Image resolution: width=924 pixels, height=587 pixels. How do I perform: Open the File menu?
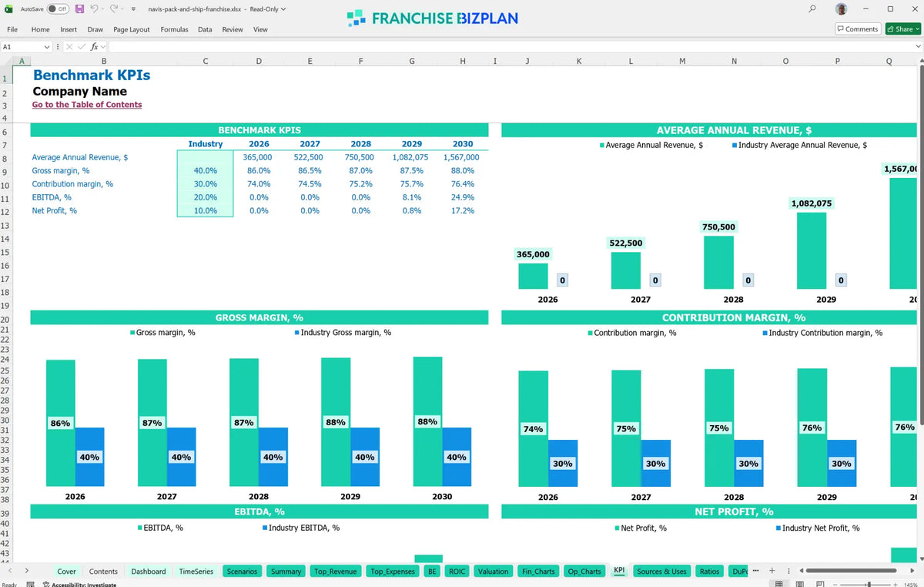12,29
